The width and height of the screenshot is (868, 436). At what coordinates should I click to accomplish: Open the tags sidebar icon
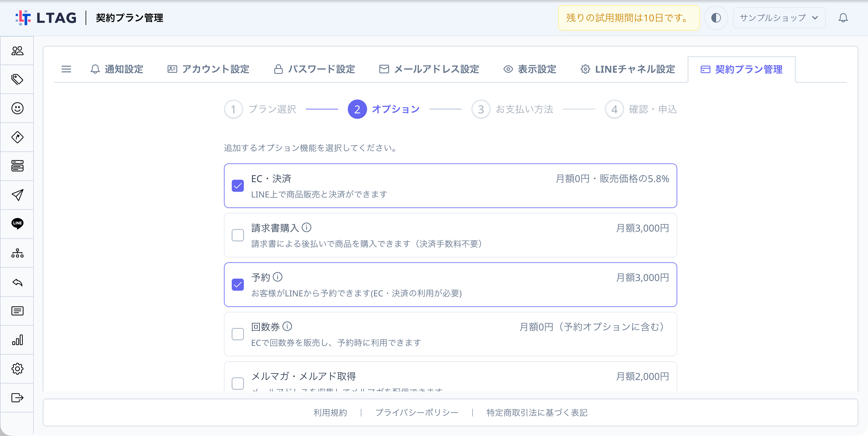17,79
